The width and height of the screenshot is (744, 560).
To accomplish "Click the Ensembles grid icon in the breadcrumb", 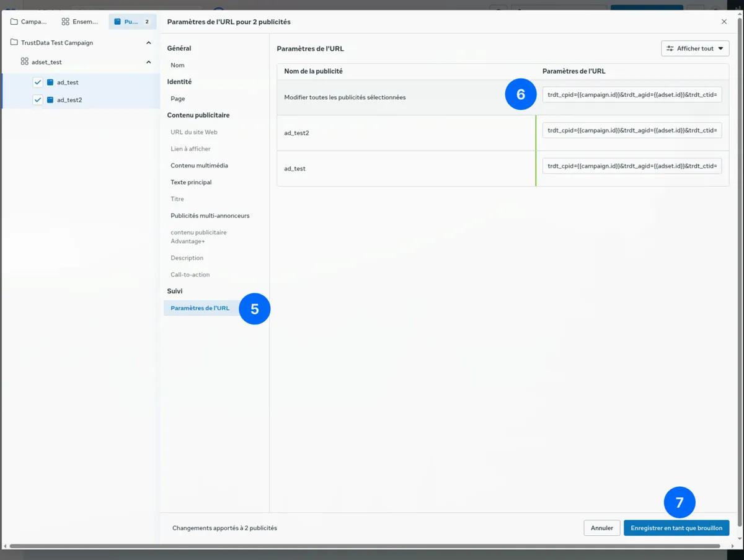I will tap(64, 21).
